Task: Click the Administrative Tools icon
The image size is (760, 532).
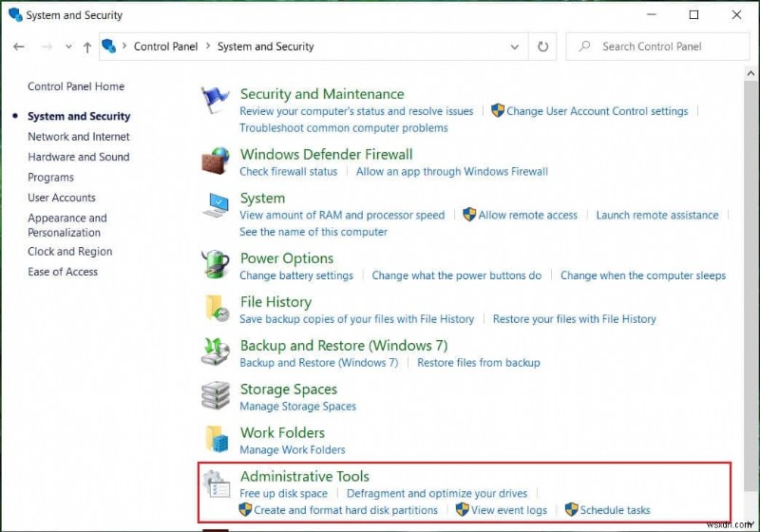Action: pos(216,484)
